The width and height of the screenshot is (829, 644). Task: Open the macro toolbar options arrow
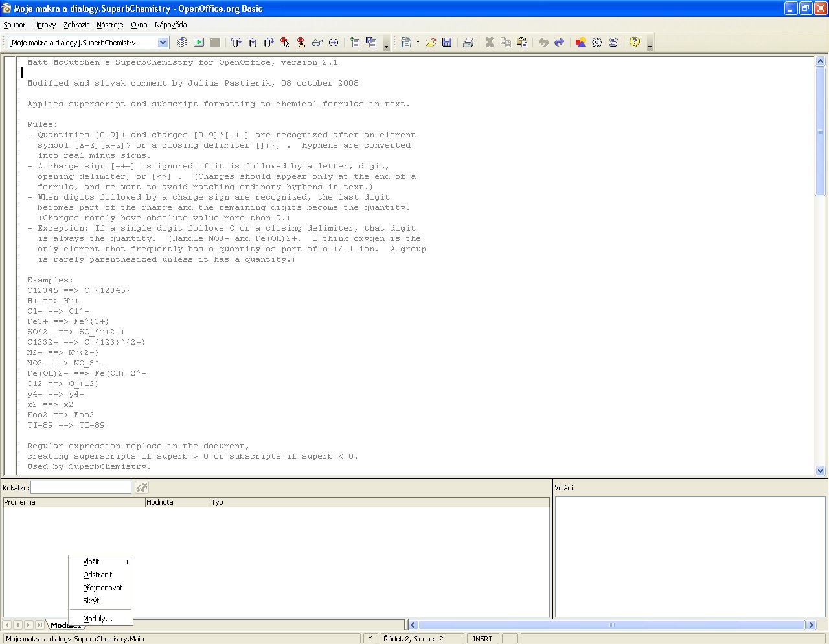387,43
